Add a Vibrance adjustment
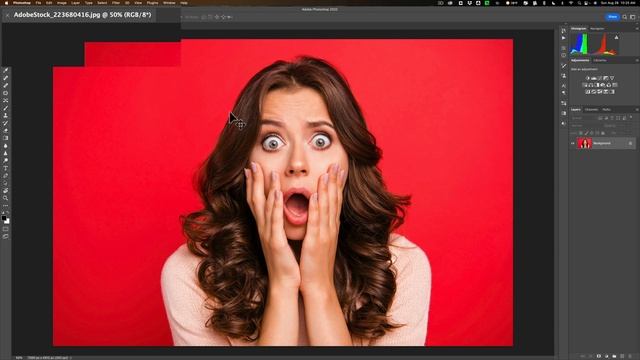 (x=612, y=78)
